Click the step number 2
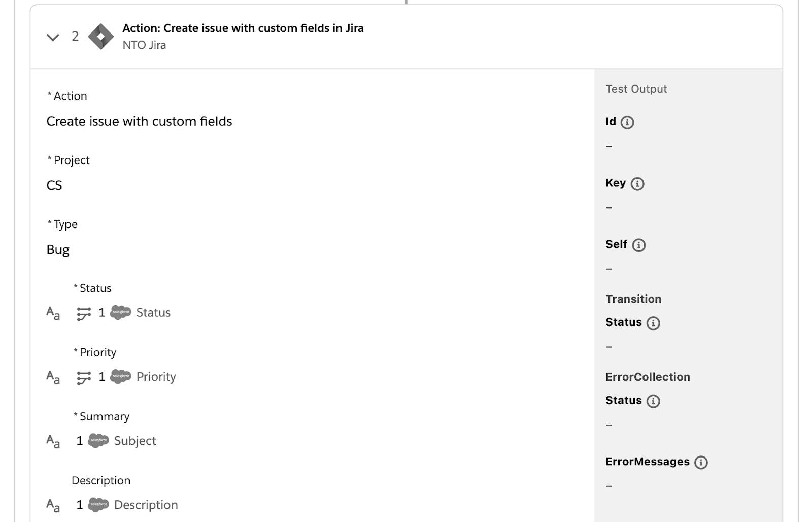The height and width of the screenshot is (522, 812). (x=75, y=37)
